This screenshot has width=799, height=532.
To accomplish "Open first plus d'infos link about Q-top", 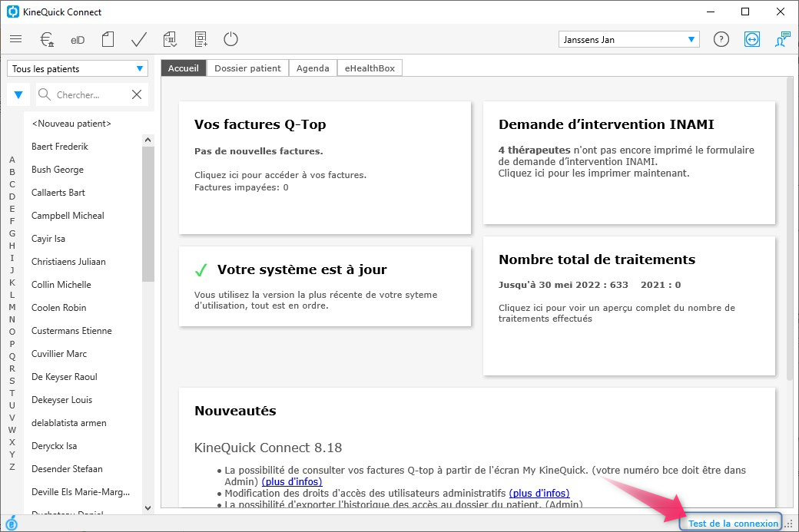I will [292, 481].
